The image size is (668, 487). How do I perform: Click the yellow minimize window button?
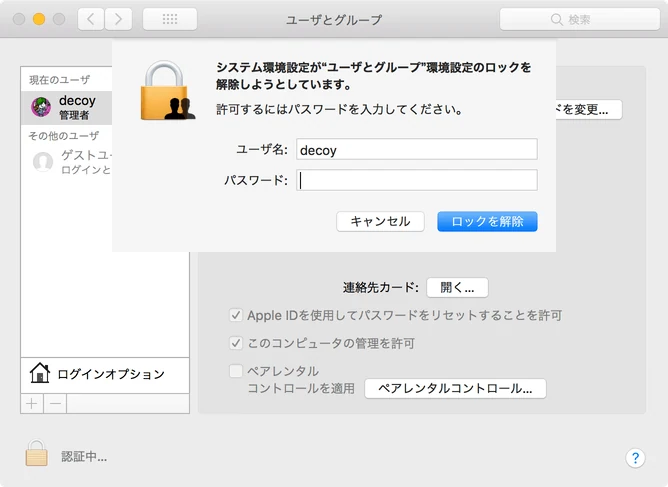39,19
